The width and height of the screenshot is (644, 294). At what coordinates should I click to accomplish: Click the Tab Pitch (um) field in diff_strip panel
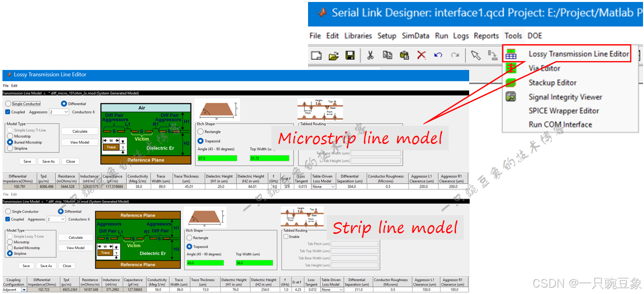pos(355,244)
